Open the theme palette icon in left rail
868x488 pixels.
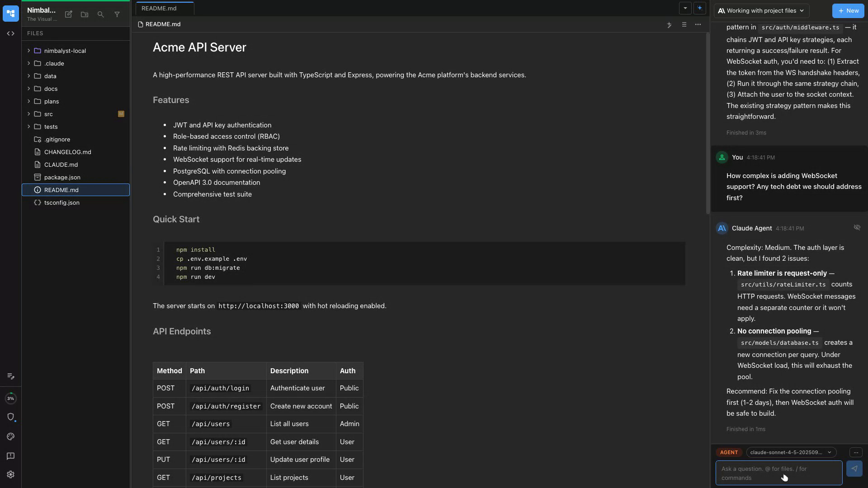pyautogui.click(x=10, y=436)
